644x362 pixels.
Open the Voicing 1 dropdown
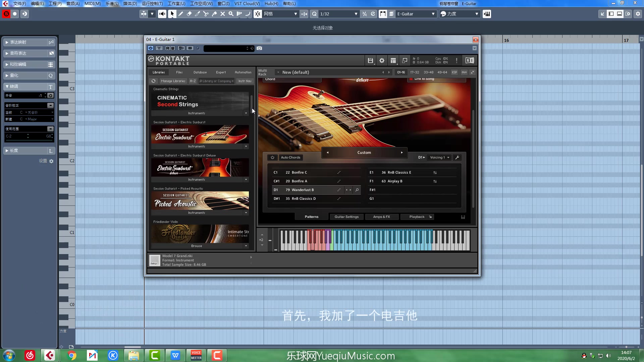pyautogui.click(x=439, y=158)
